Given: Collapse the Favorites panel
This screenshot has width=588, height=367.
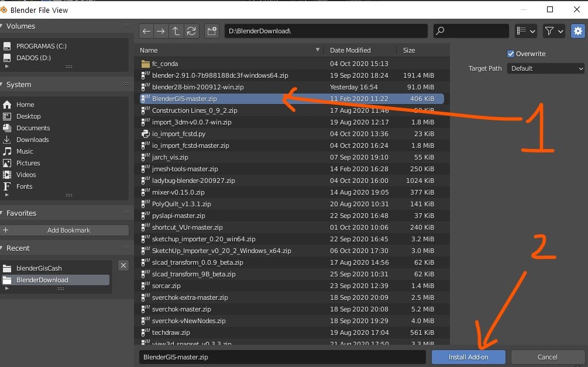Looking at the screenshot, I should (x=3, y=213).
